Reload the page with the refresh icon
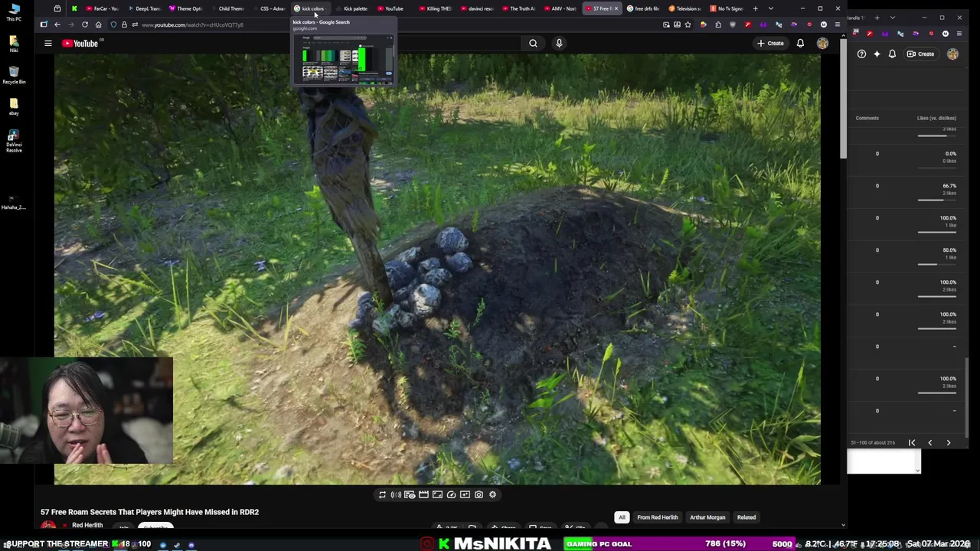This screenshot has height=551, width=980. 84,24
